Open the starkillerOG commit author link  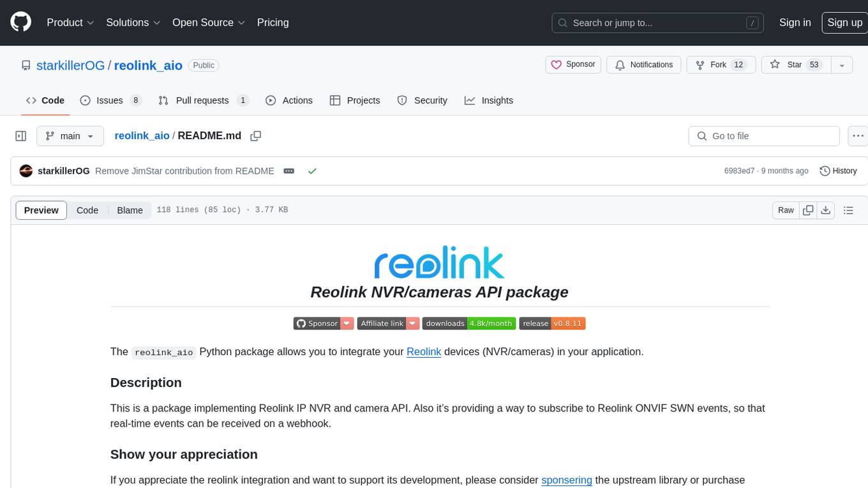click(64, 171)
